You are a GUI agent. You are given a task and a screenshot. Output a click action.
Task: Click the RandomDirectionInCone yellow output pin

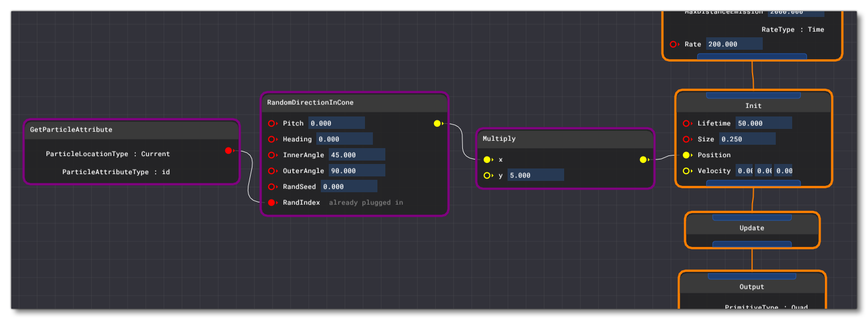[437, 123]
